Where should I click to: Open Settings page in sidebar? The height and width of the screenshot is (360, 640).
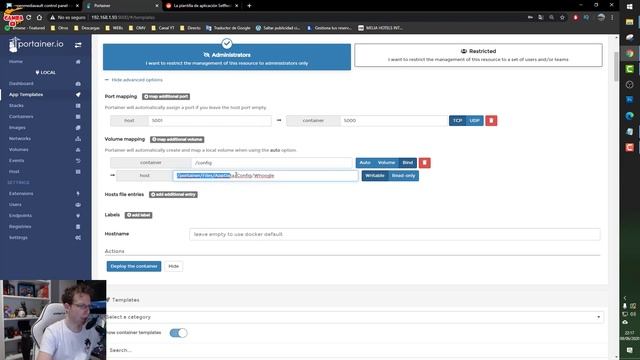click(x=18, y=238)
